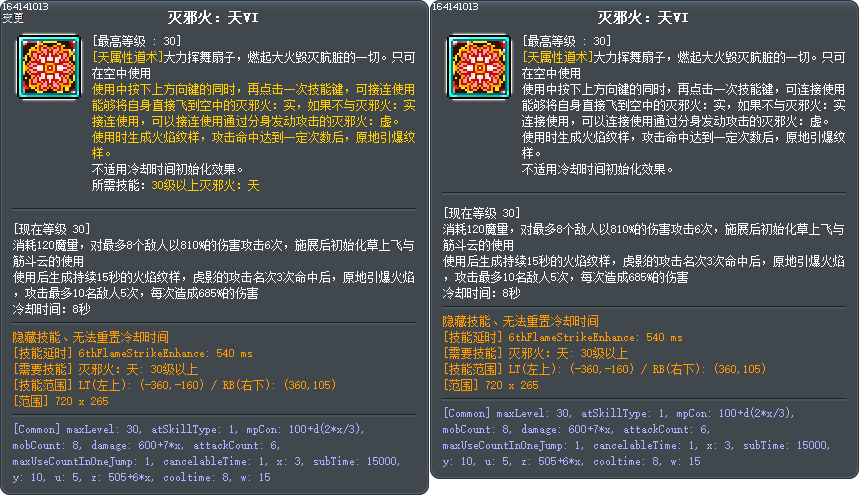Click the skill icon in the left tooltip
Image resolution: width=860 pixels, height=496 pixels.
[x=47, y=66]
